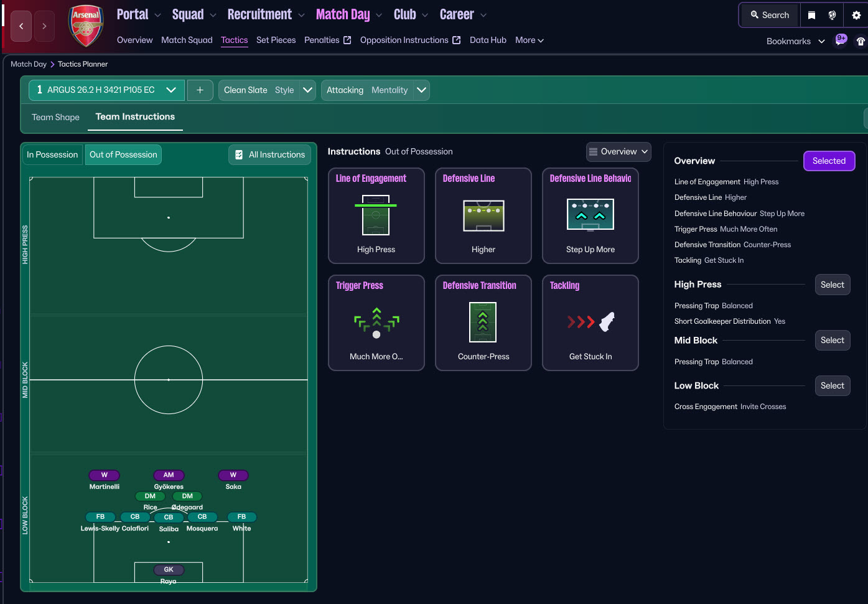
Task: Click Saliba's CB position on pitch
Action: [169, 517]
